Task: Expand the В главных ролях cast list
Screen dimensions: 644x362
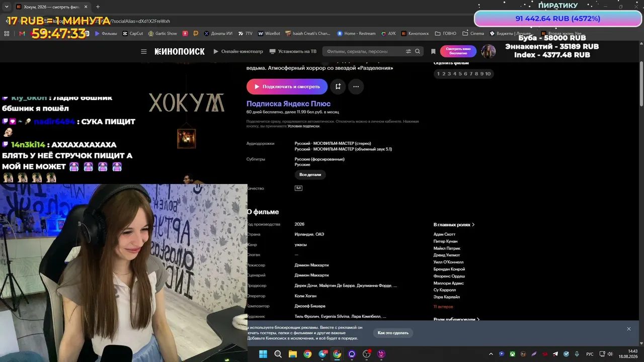Action: pyautogui.click(x=454, y=225)
